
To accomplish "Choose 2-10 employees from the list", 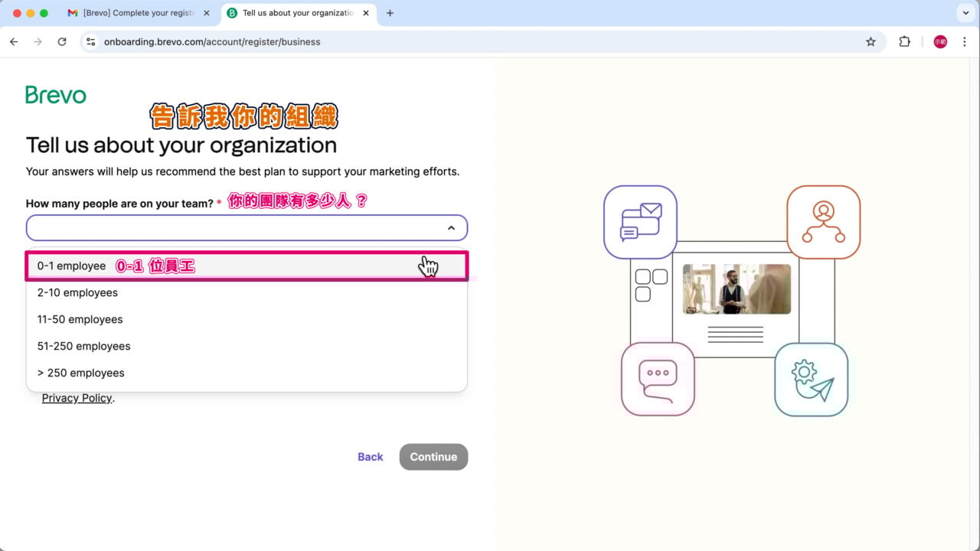I will [x=77, y=293].
